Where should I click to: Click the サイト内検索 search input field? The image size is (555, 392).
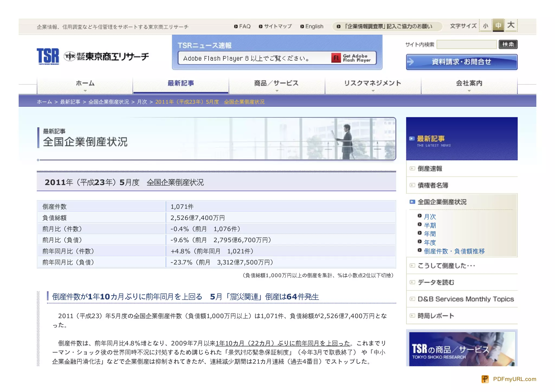(x=466, y=44)
